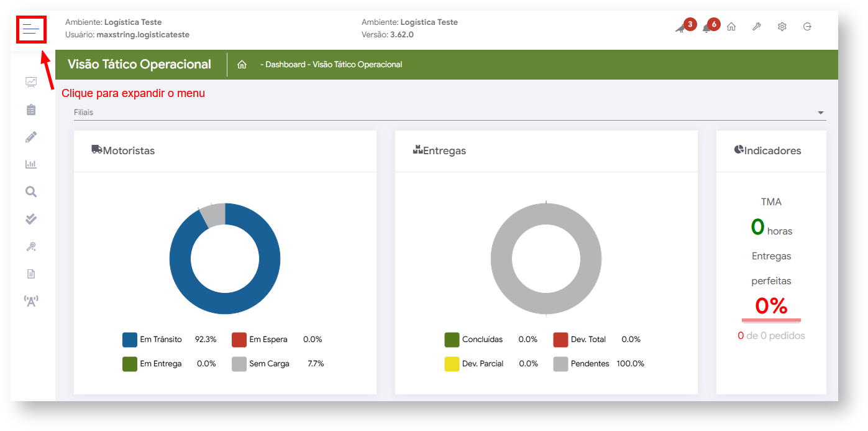Click the magnifier search sidebar icon
Viewport: 868px width, 431px height.
coord(31,192)
